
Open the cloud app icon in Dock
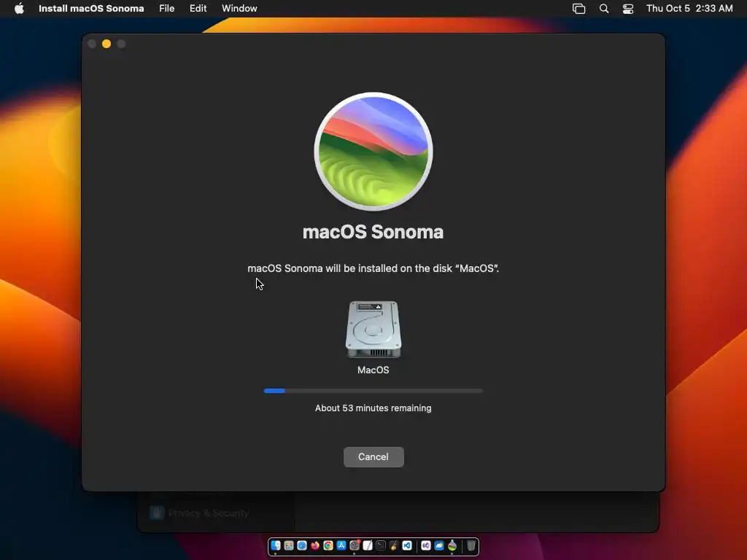(x=439, y=545)
